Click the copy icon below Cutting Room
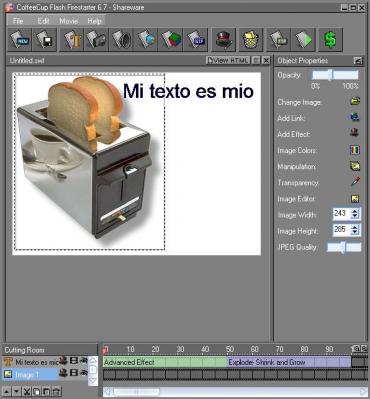The height and width of the screenshot is (399, 370). (x=37, y=391)
